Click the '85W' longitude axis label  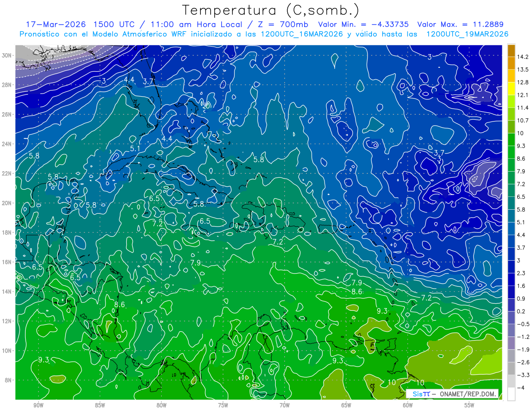click(100, 405)
